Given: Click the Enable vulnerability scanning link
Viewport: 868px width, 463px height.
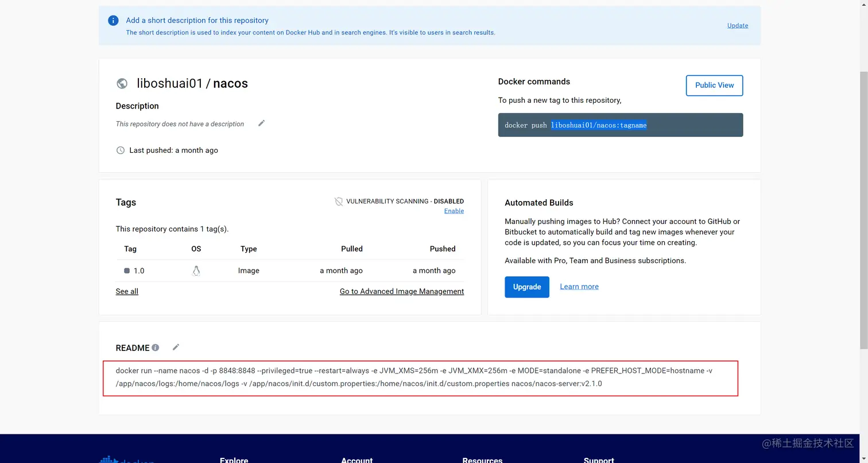Looking at the screenshot, I should click(454, 211).
